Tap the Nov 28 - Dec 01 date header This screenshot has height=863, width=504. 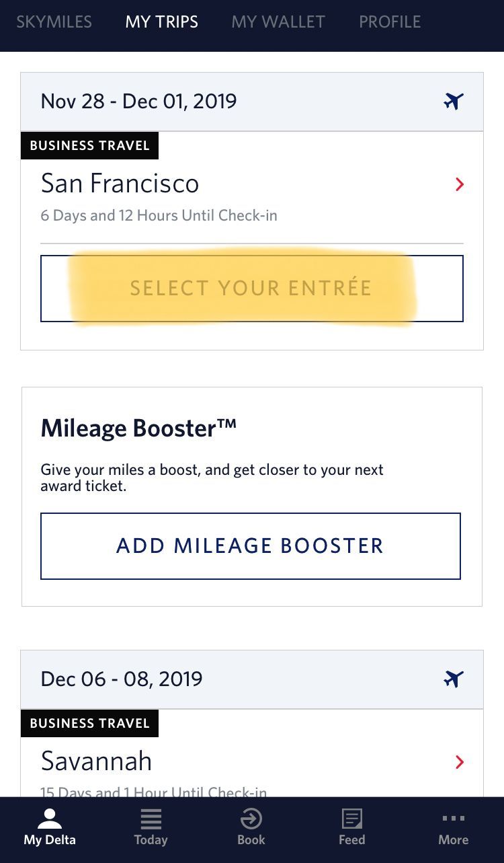(138, 102)
